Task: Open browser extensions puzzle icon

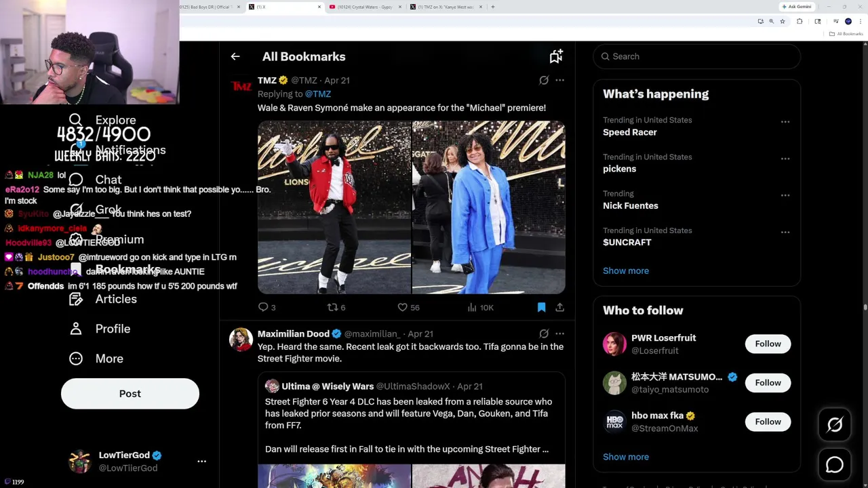Action: [800, 22]
